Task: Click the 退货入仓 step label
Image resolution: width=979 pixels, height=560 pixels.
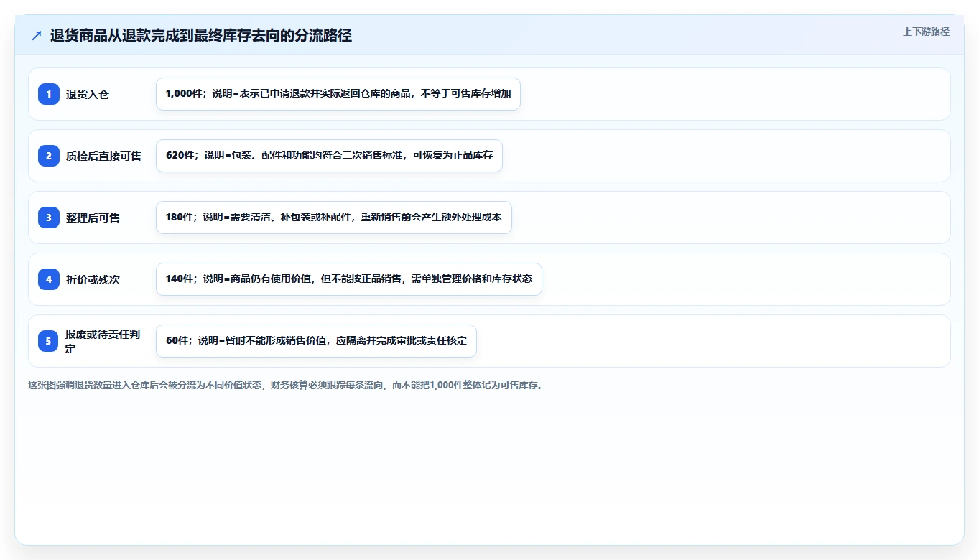Action: pyautogui.click(x=88, y=94)
